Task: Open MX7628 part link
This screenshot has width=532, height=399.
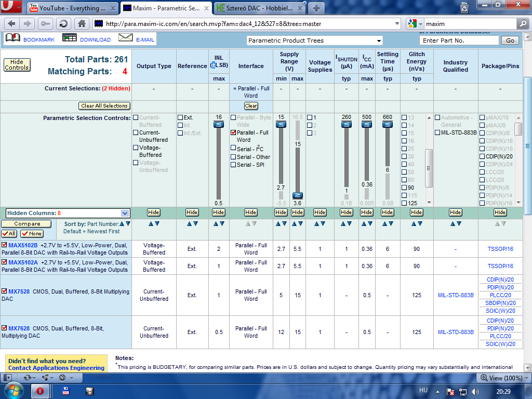Action: pyautogui.click(x=19, y=328)
